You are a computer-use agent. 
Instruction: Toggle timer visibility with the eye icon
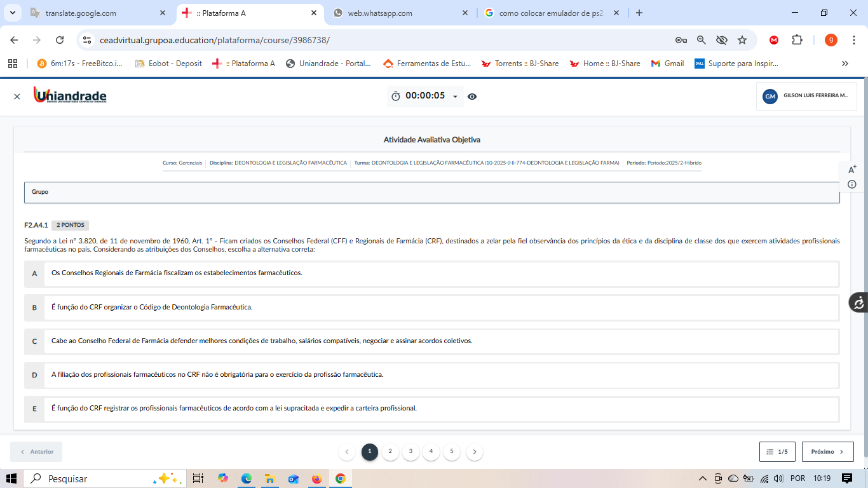(472, 97)
